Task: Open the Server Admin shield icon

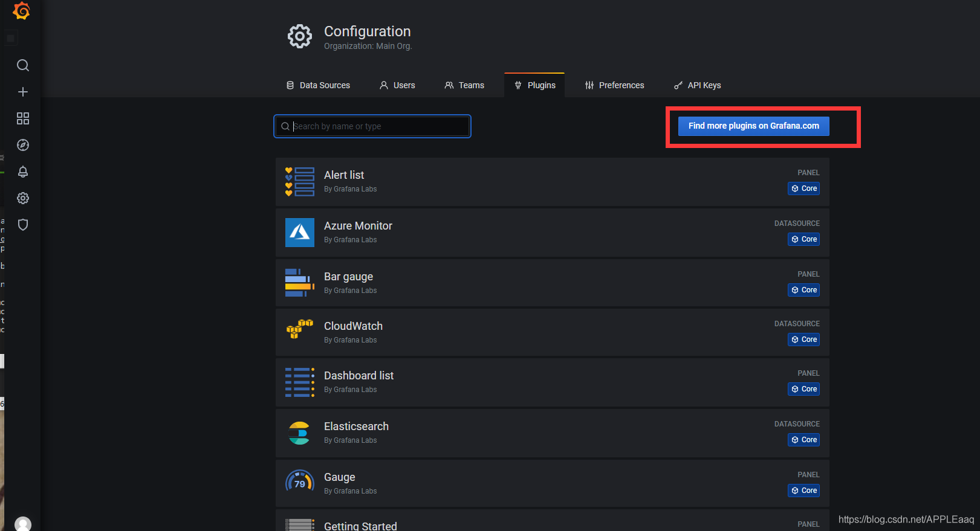Action: pos(23,225)
